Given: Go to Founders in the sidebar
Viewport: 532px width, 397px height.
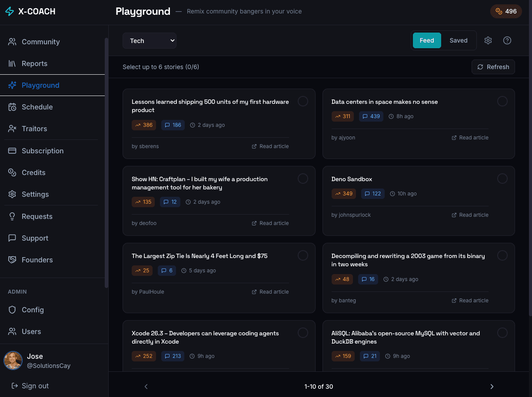Looking at the screenshot, I should [x=37, y=260].
